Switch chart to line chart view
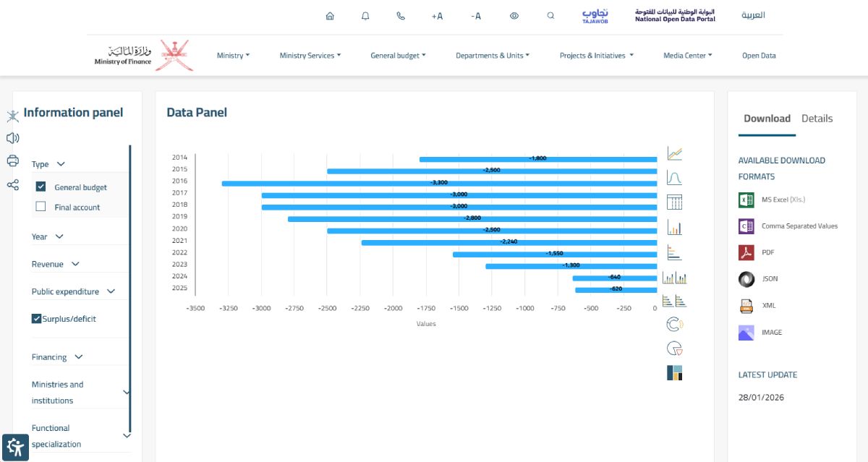Viewport: 868px width, 462px height. [675, 153]
